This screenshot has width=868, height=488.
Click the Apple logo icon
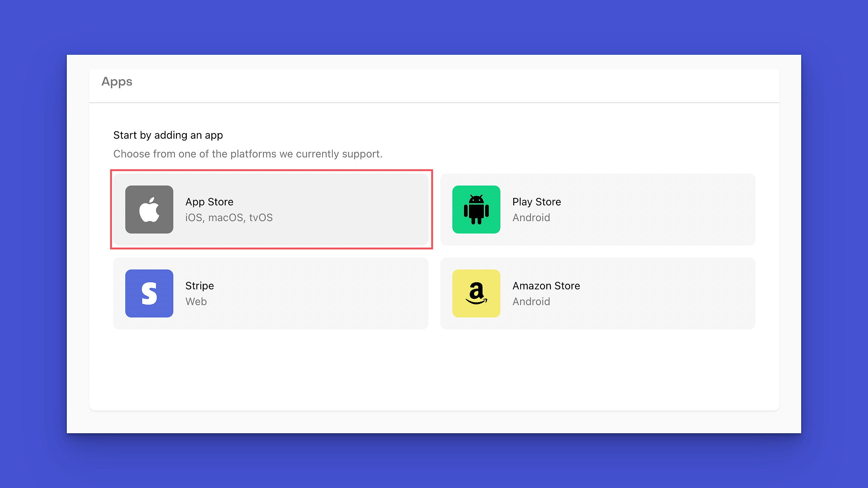[149, 210]
